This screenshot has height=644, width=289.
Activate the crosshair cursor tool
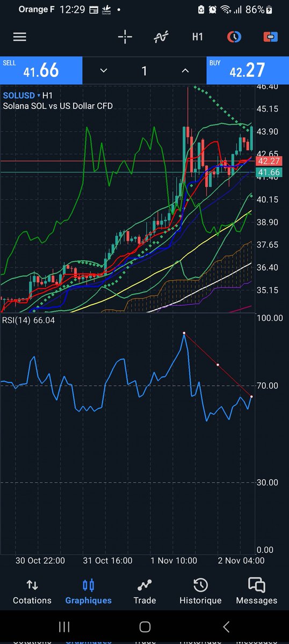coord(125,37)
